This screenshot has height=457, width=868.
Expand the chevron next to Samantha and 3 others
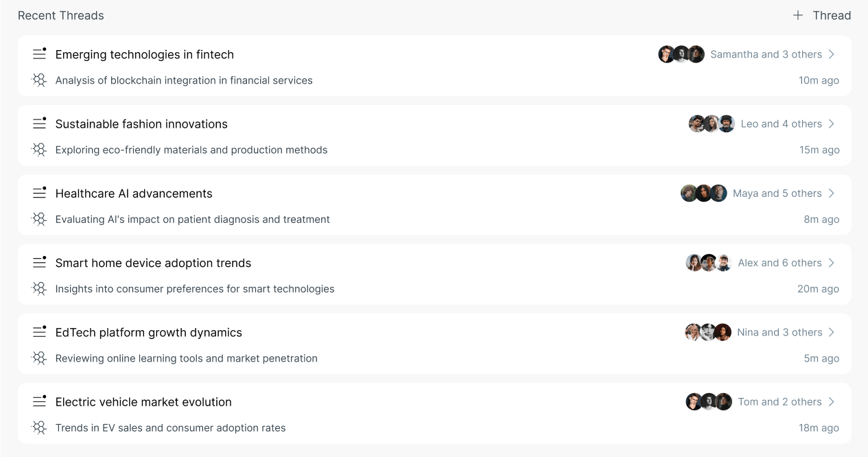(832, 54)
